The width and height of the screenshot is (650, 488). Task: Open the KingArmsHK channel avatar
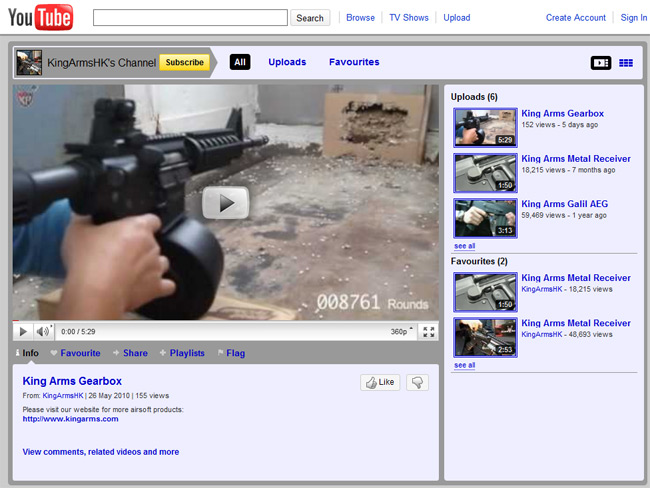click(29, 62)
